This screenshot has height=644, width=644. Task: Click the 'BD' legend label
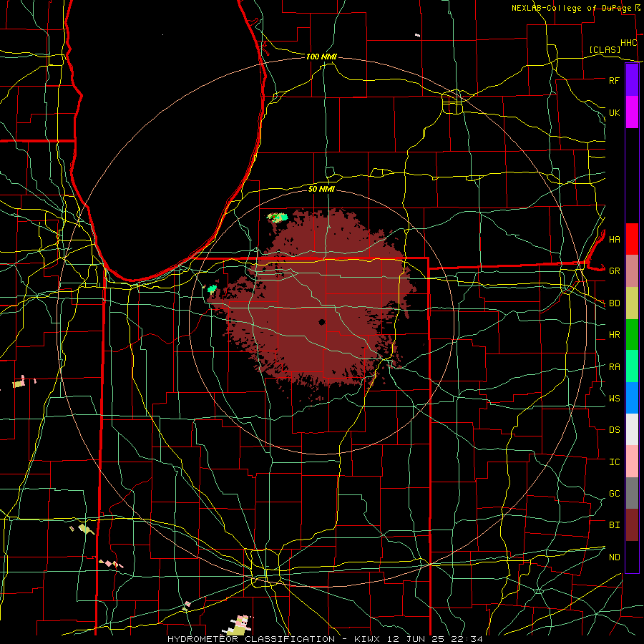pos(614,303)
